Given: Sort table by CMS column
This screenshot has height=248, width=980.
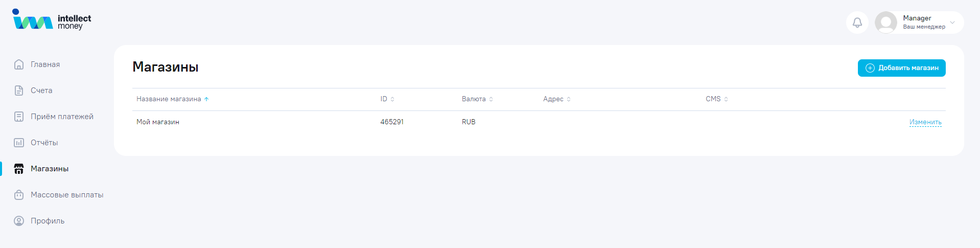Looking at the screenshot, I should [717, 99].
